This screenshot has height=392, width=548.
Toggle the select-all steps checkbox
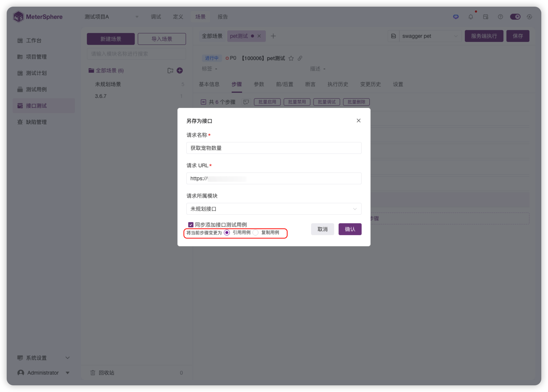(203, 102)
